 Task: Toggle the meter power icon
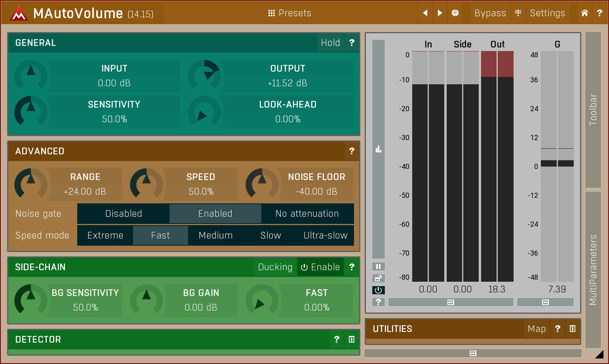point(378,290)
